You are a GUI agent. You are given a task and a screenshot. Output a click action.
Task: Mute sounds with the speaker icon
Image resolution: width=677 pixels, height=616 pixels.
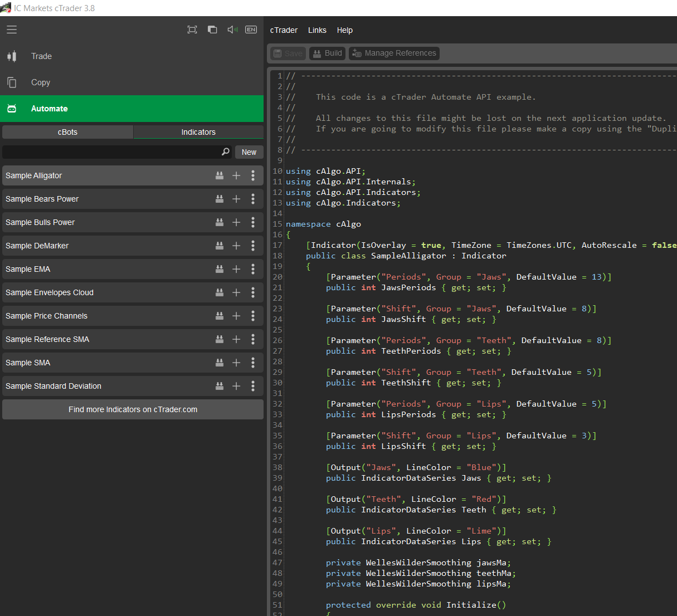click(x=232, y=30)
